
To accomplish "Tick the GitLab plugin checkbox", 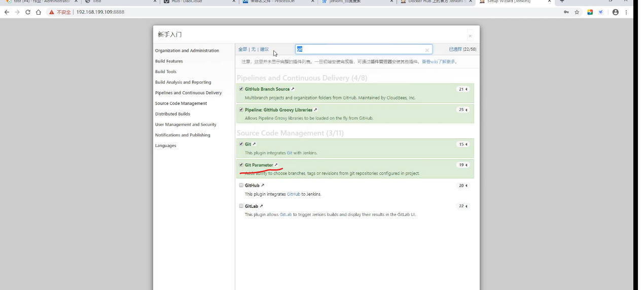I will coord(241,206).
